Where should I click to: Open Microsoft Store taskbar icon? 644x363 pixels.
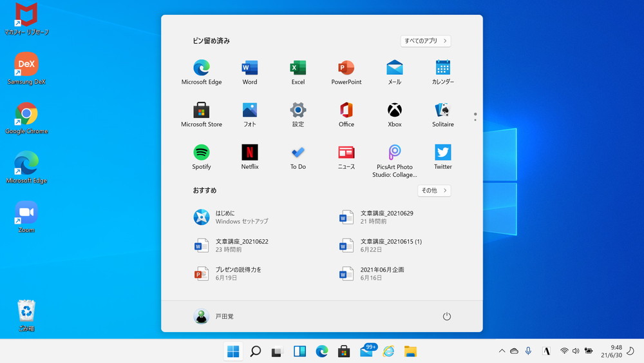click(344, 351)
